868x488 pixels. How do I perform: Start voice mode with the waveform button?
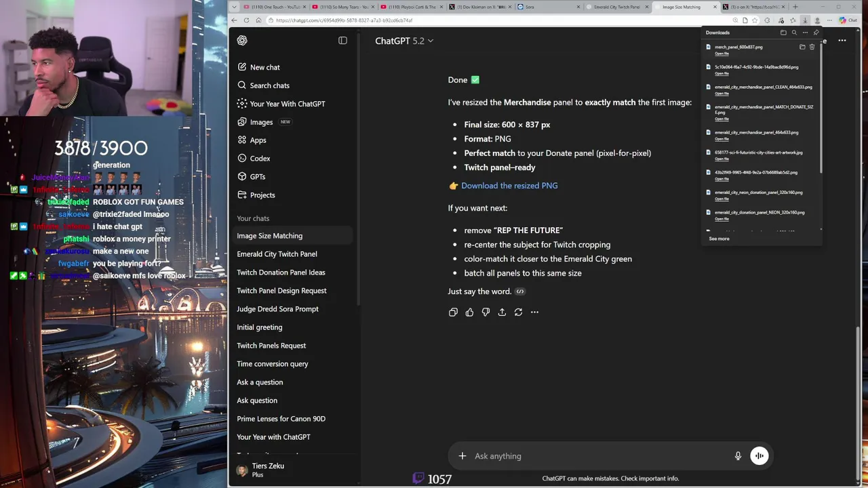(759, 456)
